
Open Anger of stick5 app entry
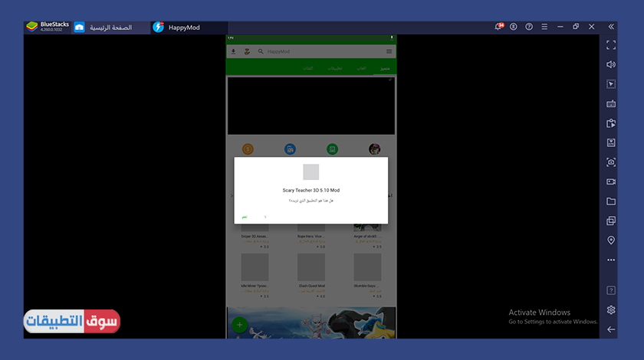coord(367,237)
